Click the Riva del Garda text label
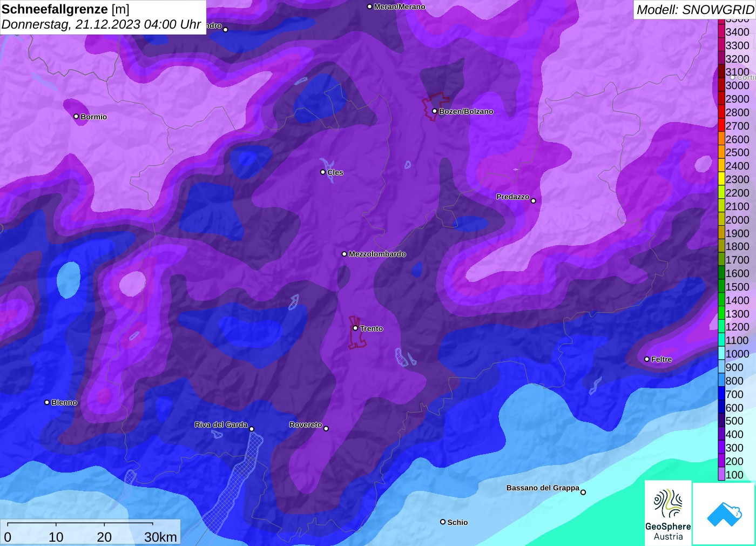 pyautogui.click(x=221, y=424)
